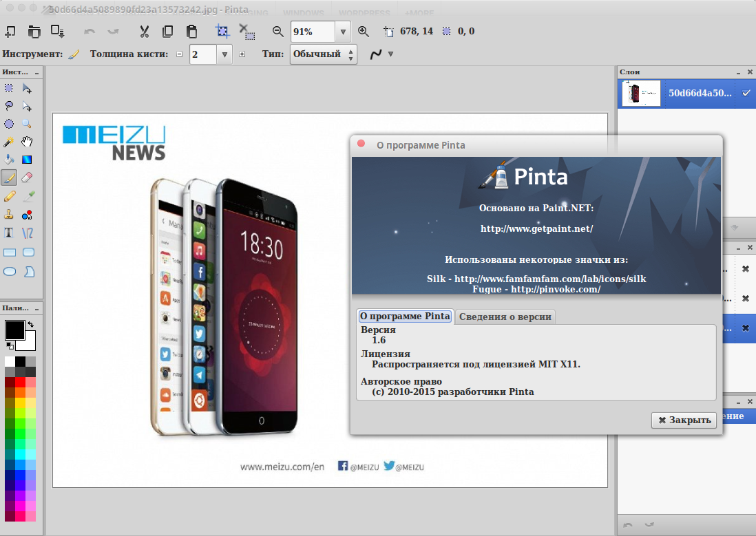Select the Rounded Rectangle tool
756x536 pixels.
coord(28,252)
